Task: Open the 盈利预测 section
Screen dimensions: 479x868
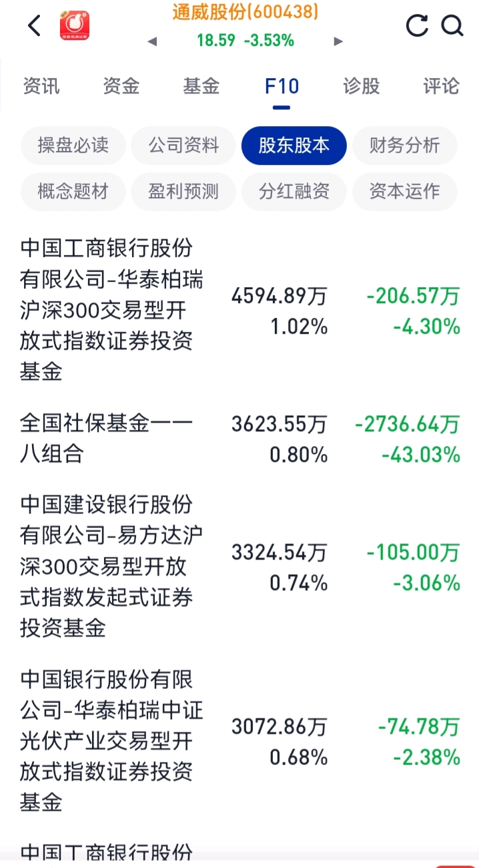Action: 183,192
